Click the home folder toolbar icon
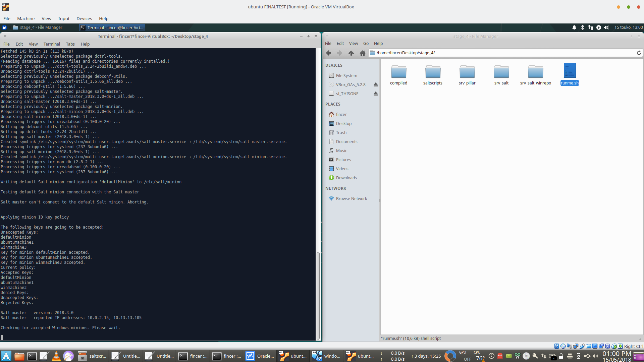The image size is (644, 362). pyautogui.click(x=362, y=53)
